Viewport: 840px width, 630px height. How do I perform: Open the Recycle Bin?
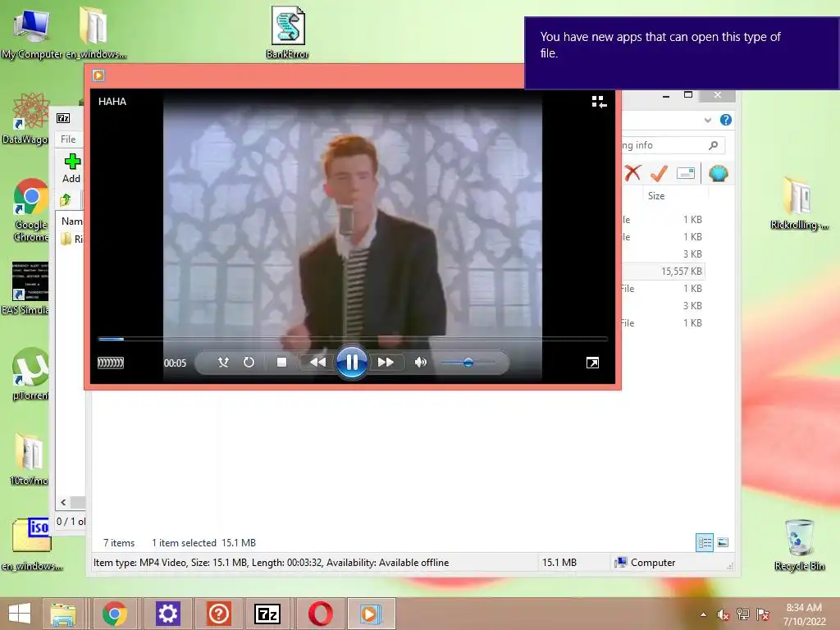[x=799, y=545]
